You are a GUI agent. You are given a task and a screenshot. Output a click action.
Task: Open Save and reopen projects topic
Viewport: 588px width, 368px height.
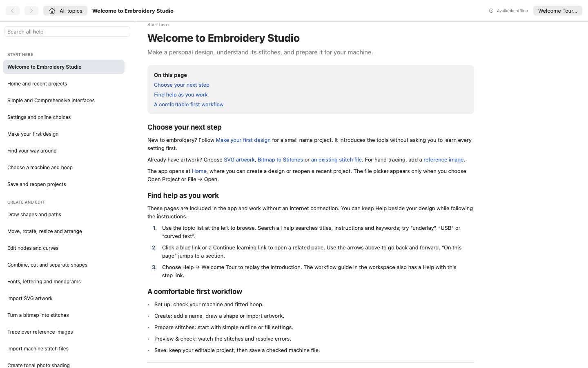(x=64, y=184)
